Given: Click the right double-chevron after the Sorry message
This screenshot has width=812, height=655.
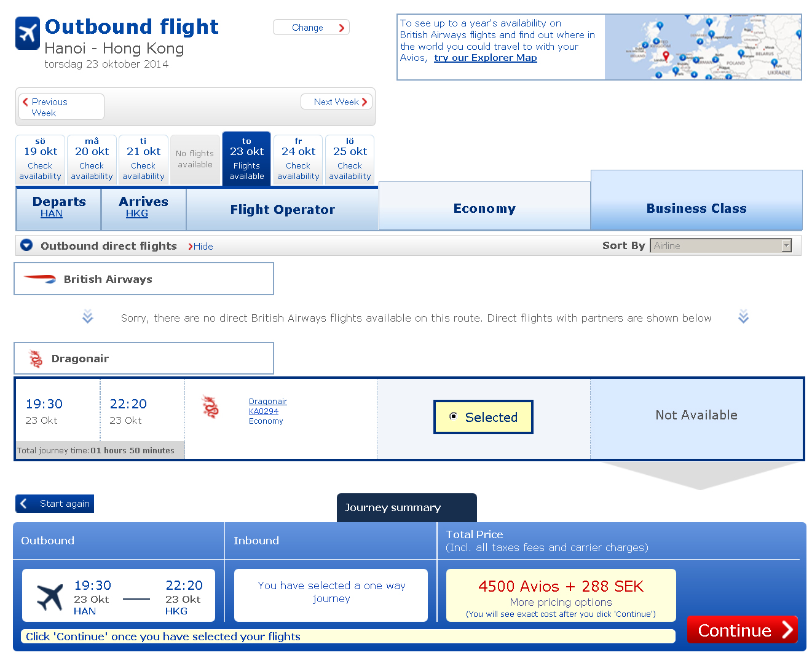Looking at the screenshot, I should pos(743,317).
